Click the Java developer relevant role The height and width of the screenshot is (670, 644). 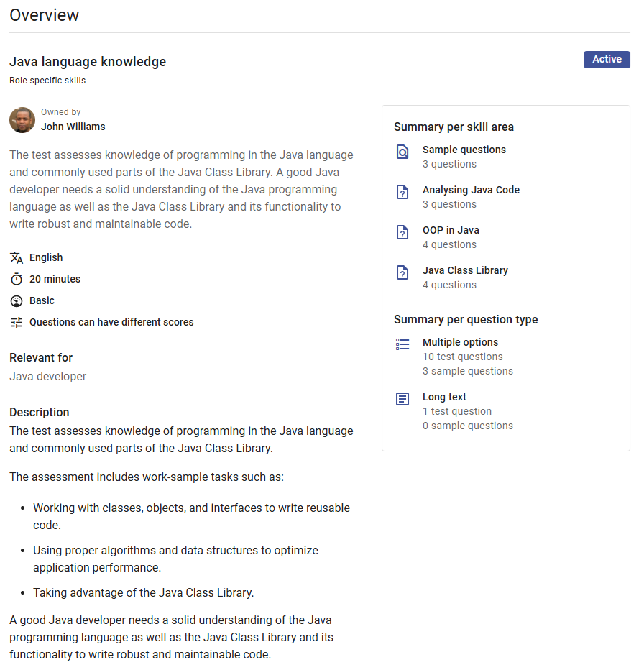point(48,377)
